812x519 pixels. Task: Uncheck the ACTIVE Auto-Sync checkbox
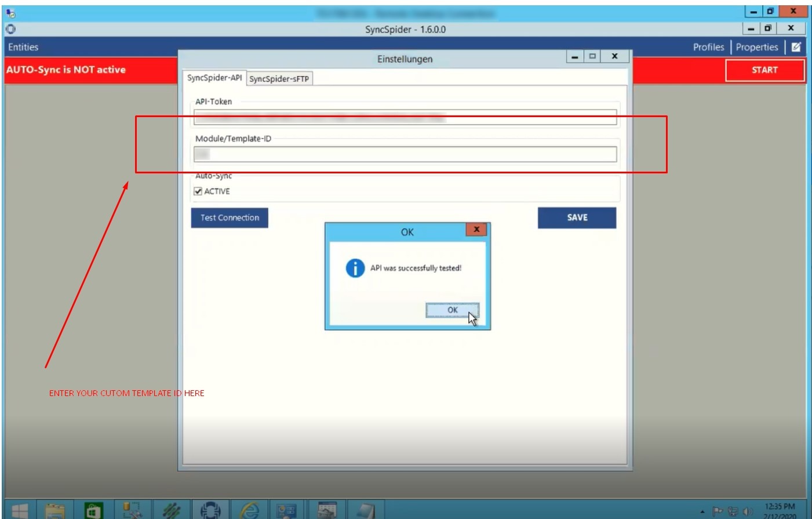[198, 191]
